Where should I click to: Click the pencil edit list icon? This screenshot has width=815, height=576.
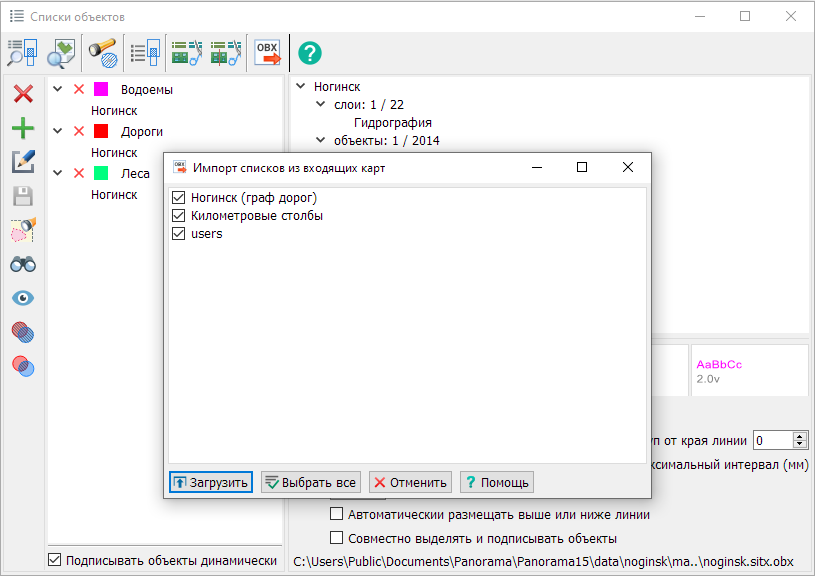click(x=22, y=162)
